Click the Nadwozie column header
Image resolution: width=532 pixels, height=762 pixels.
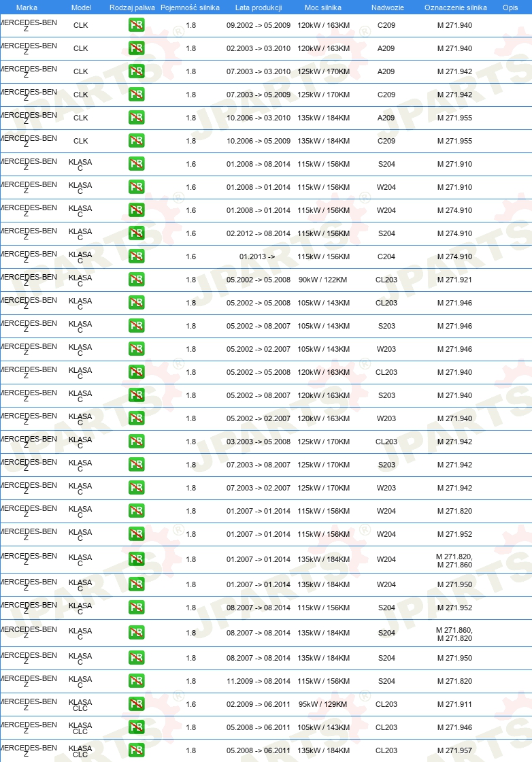click(x=387, y=7)
